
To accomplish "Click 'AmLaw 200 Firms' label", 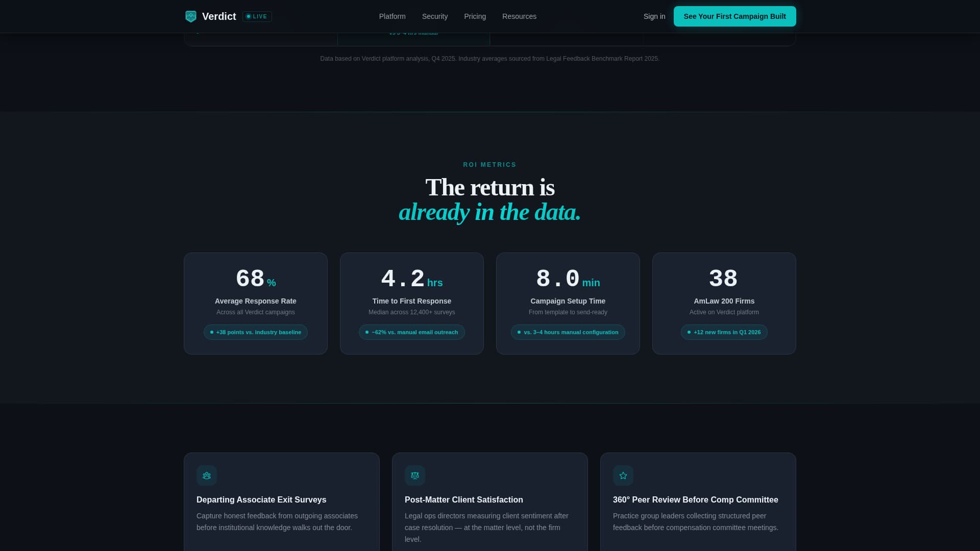I will click(x=724, y=301).
